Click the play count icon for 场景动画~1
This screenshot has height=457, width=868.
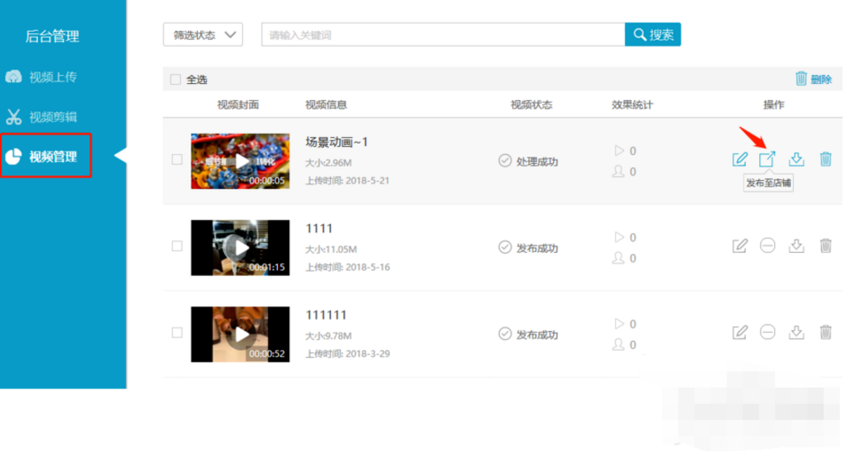(619, 150)
